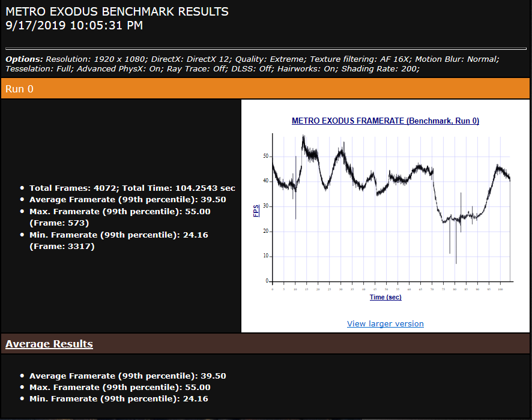Click the text Quality: Extreme
The width and height of the screenshot is (532, 420).
(x=270, y=59)
